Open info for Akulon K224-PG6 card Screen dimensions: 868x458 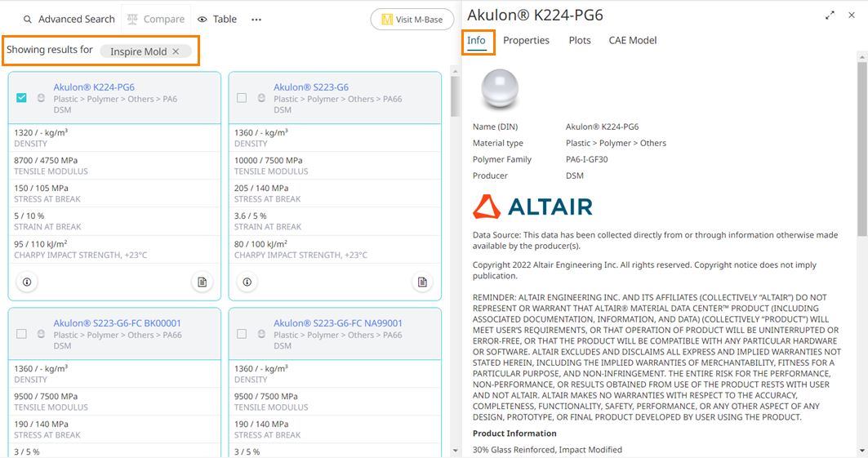tap(27, 282)
